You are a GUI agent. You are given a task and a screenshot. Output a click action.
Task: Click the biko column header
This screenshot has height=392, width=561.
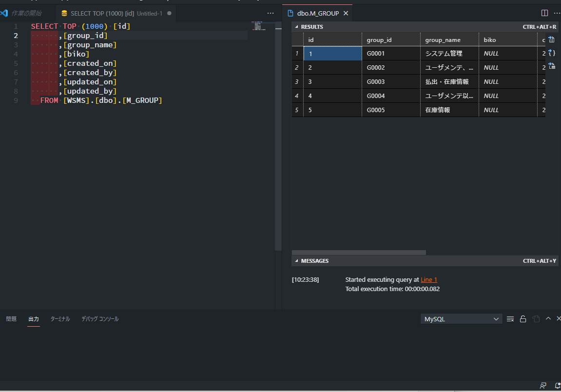click(508, 40)
